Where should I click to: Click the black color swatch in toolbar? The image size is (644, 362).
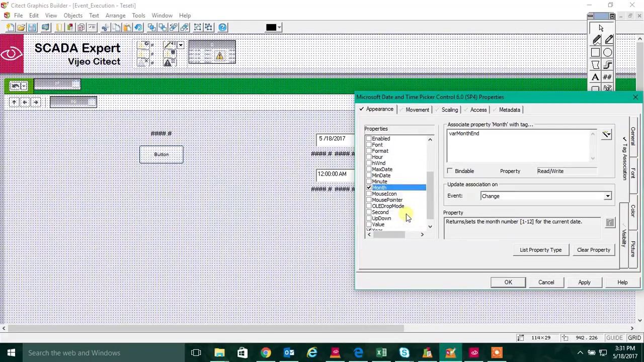click(x=271, y=28)
